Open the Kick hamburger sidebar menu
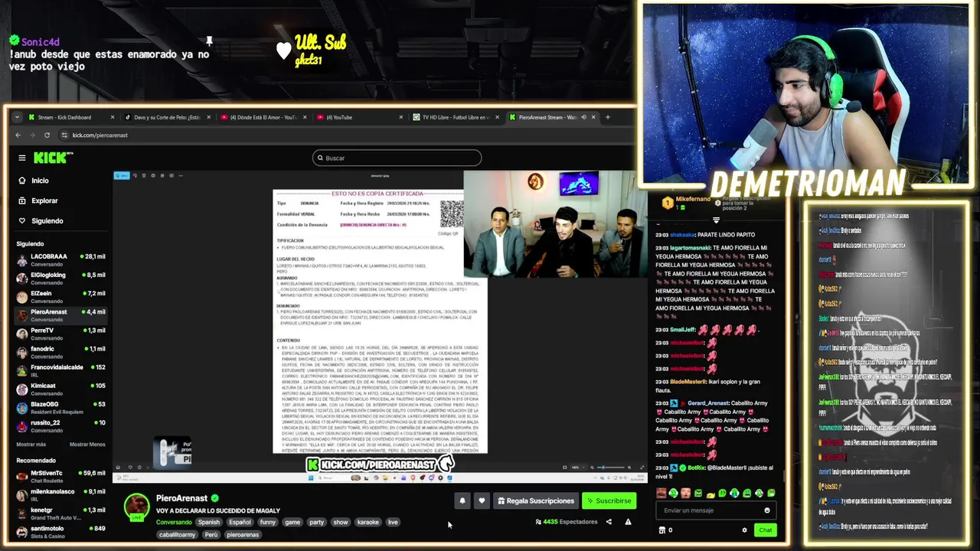 [21, 158]
